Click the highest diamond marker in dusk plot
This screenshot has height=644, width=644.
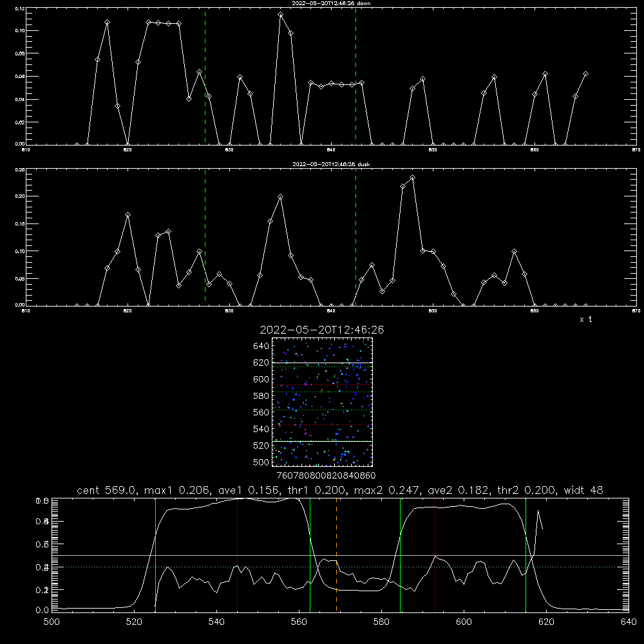click(413, 178)
